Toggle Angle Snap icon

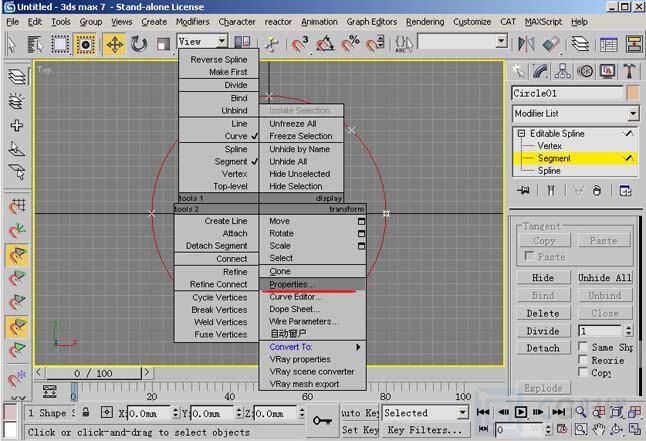[325, 44]
